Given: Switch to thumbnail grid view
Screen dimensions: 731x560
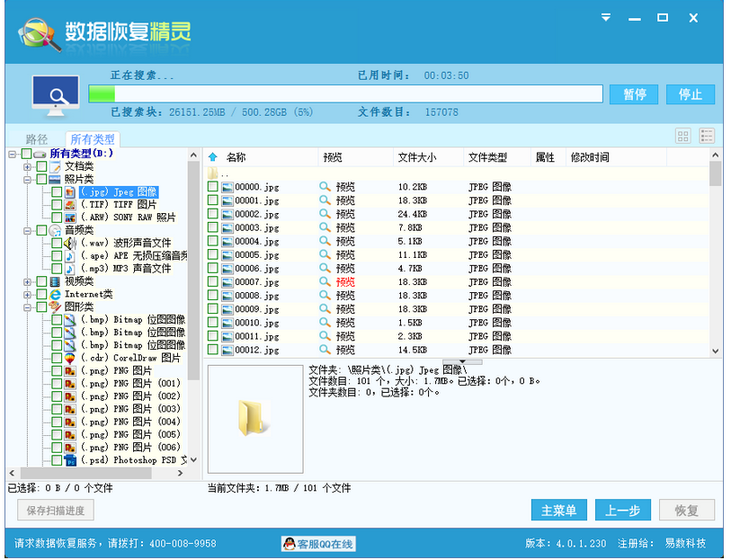Looking at the screenshot, I should pos(683,135).
